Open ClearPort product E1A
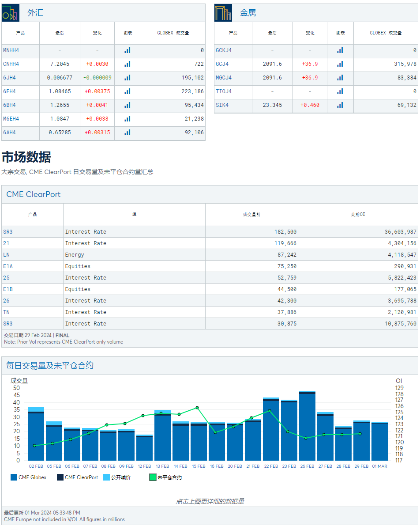Viewport: 420px width, 530px height. click(x=8, y=266)
